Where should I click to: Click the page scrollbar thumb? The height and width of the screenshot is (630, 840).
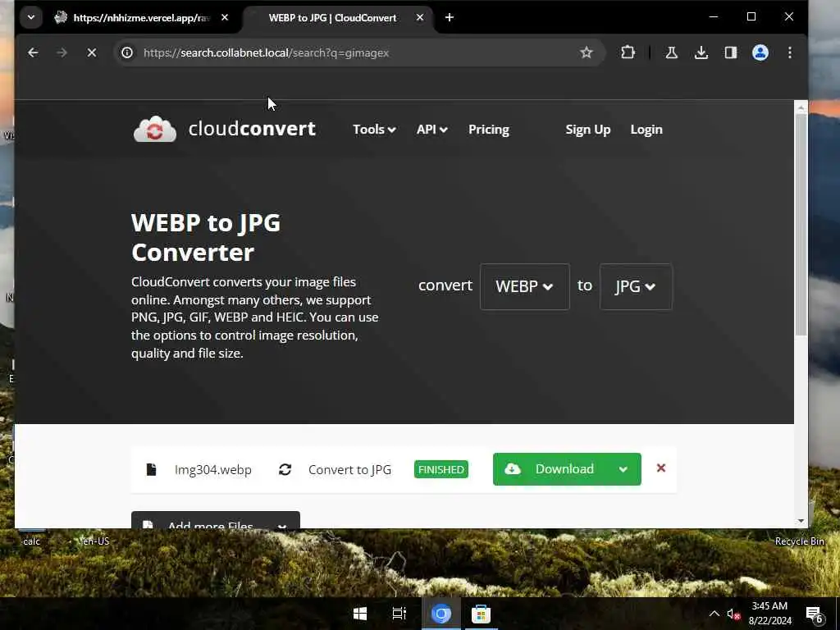coord(801,225)
